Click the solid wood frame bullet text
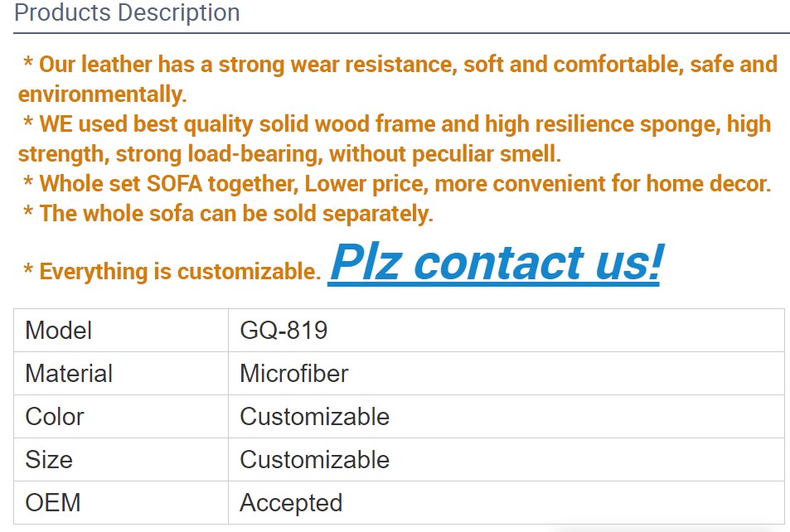 coord(395,139)
